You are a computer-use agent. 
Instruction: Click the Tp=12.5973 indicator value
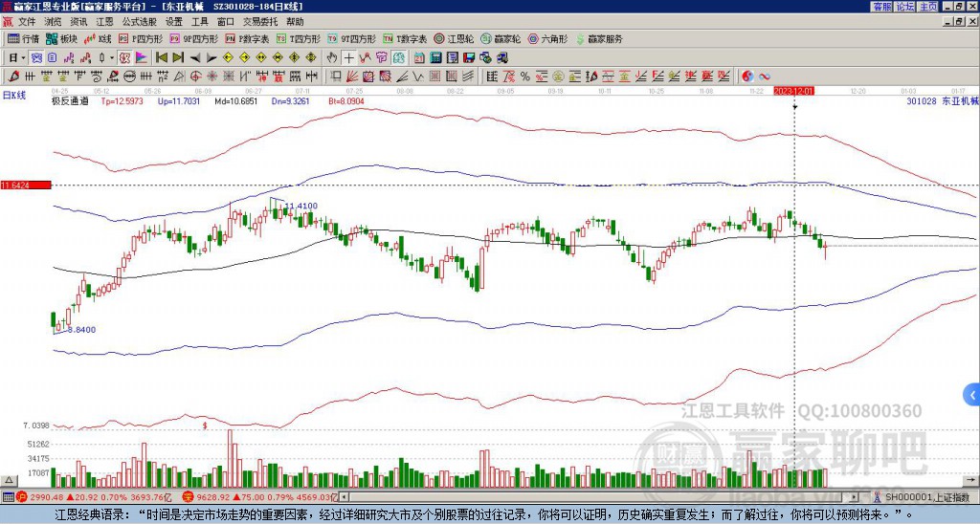click(x=122, y=100)
